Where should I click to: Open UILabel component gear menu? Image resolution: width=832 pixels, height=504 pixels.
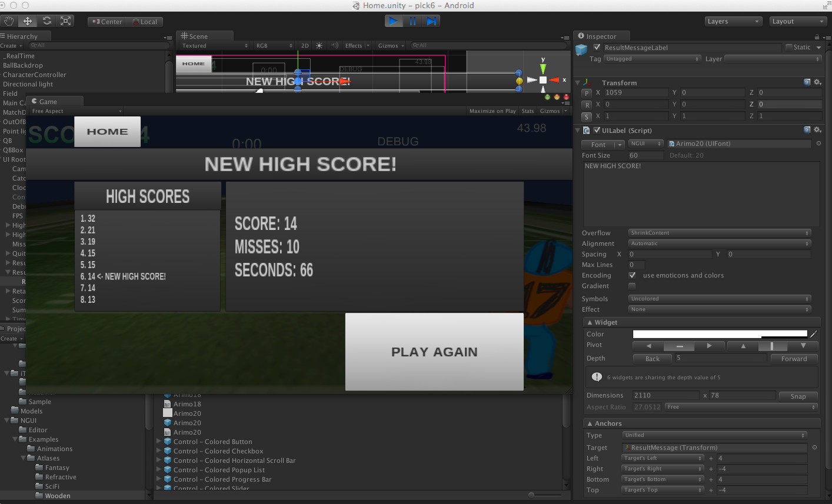817,130
